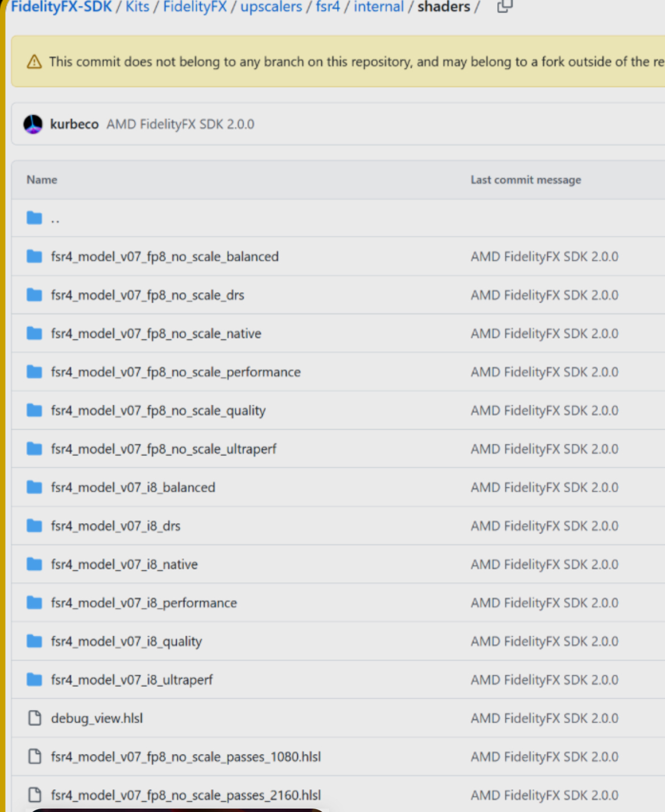665x812 pixels.
Task: Click folder icon for fp8_no_scale_balanced
Action: tap(34, 256)
